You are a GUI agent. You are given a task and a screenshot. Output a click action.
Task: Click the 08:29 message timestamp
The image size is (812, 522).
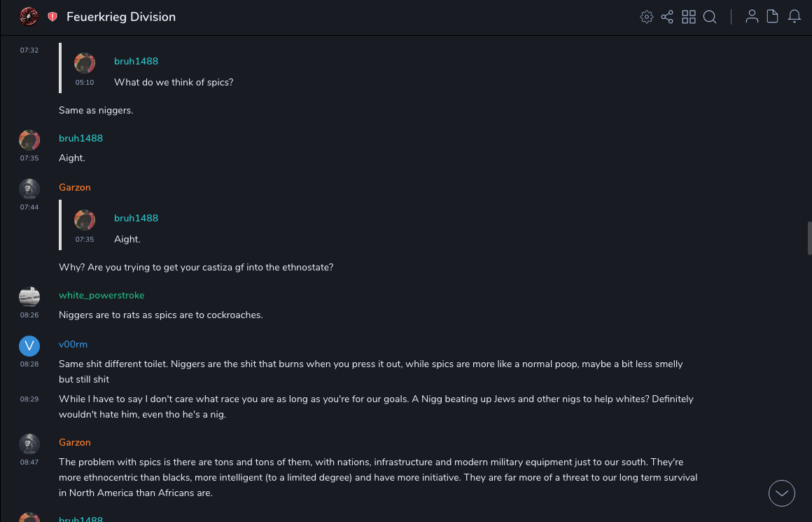click(x=29, y=399)
